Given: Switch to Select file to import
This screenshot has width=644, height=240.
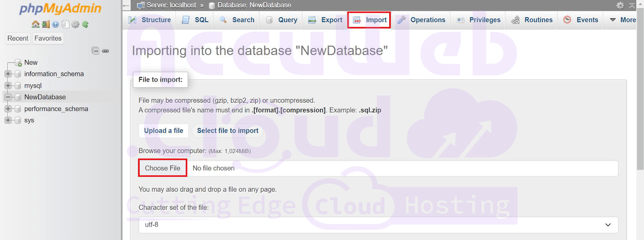Looking at the screenshot, I should [227, 130].
